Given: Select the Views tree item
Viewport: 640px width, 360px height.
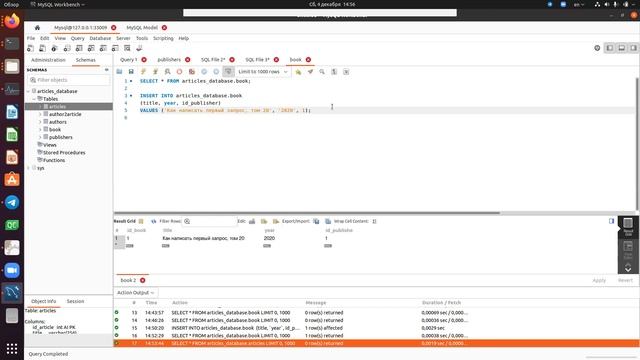Looking at the screenshot, I should [x=49, y=144].
